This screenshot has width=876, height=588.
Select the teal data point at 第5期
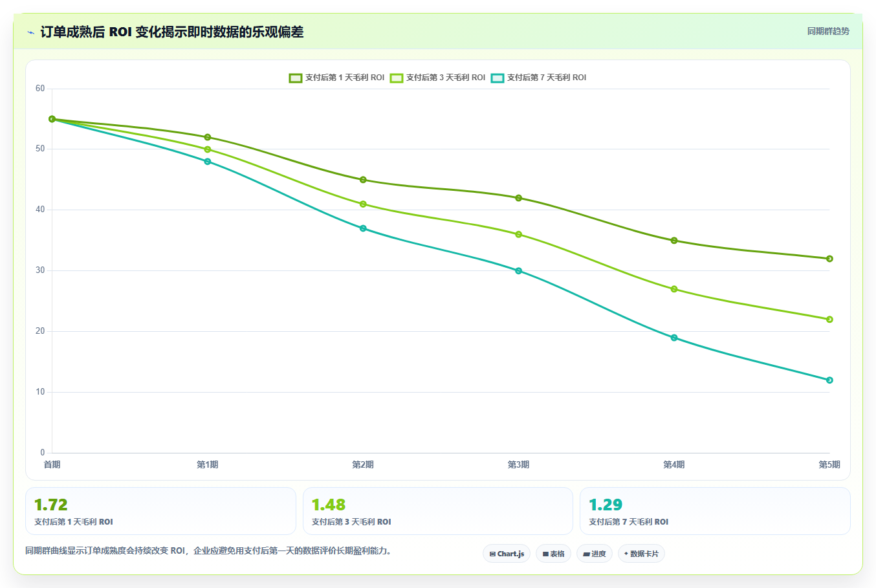tap(829, 380)
